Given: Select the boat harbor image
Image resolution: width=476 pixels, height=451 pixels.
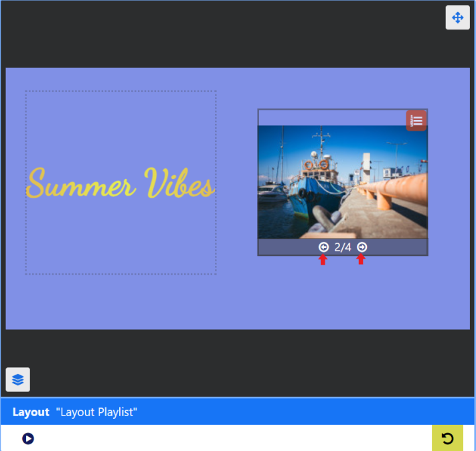Looking at the screenshot, I should click(x=342, y=182).
